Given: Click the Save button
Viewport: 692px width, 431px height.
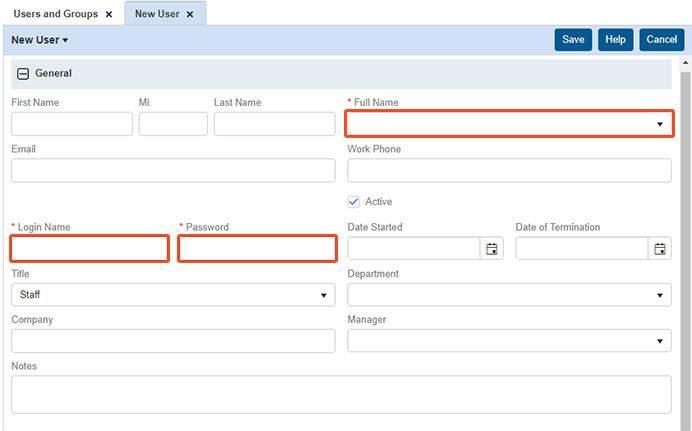Looking at the screenshot, I should click(573, 40).
